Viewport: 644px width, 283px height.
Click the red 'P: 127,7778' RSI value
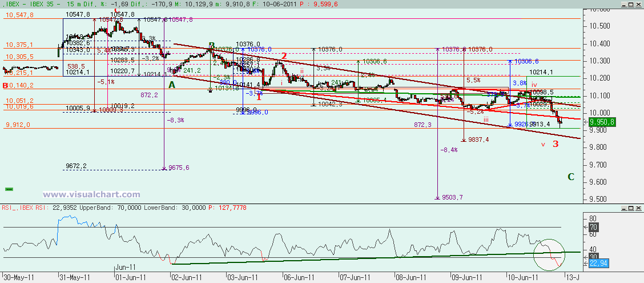click(x=228, y=208)
